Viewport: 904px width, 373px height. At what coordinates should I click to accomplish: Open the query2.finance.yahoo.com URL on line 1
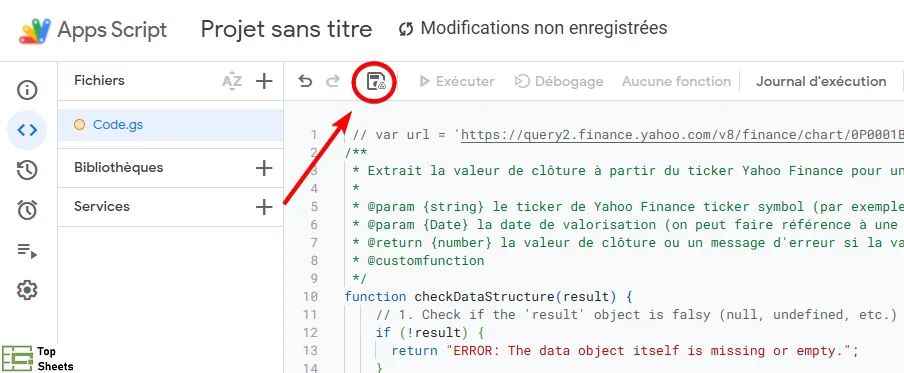[x=682, y=135]
